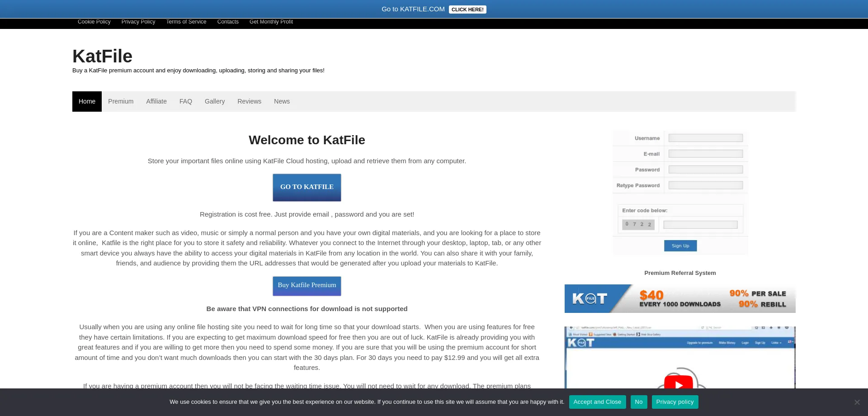Click the Buy Katfile Premium button
Screen dimensions: 868x416
point(307,286)
